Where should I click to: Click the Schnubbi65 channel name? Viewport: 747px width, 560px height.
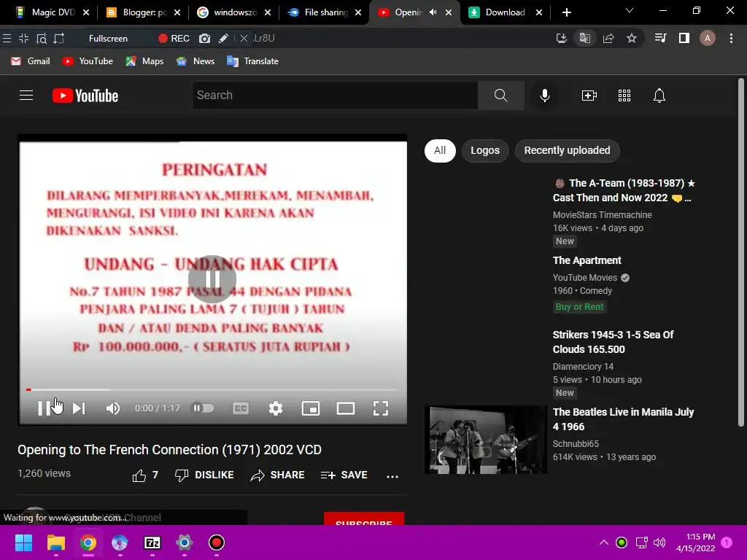[576, 444]
